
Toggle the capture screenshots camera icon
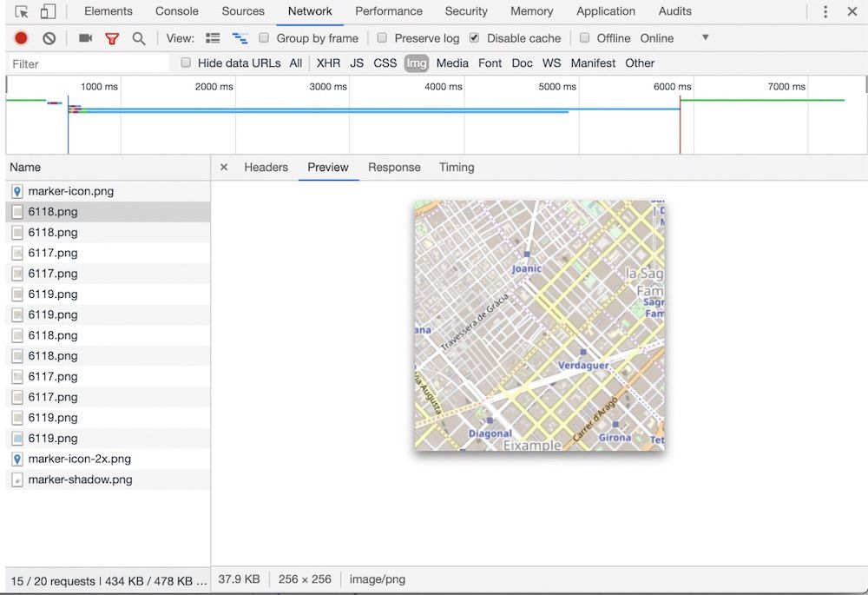85,37
